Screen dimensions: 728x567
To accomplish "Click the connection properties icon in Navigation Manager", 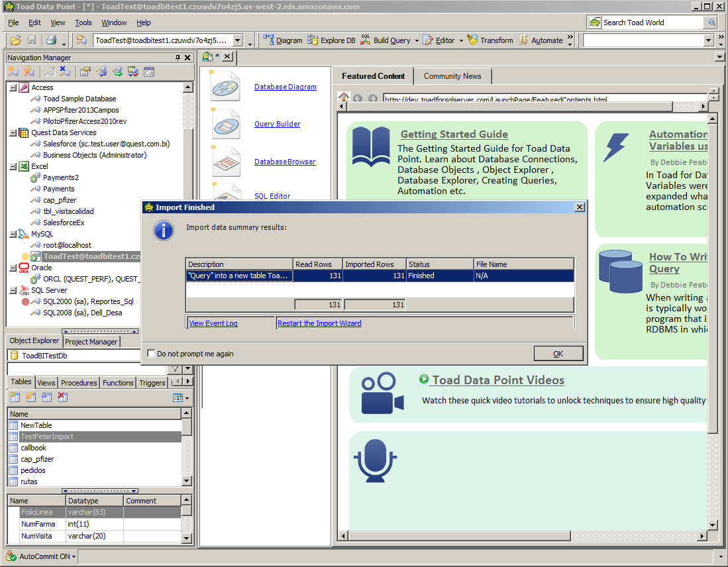I will pyautogui.click(x=85, y=72).
